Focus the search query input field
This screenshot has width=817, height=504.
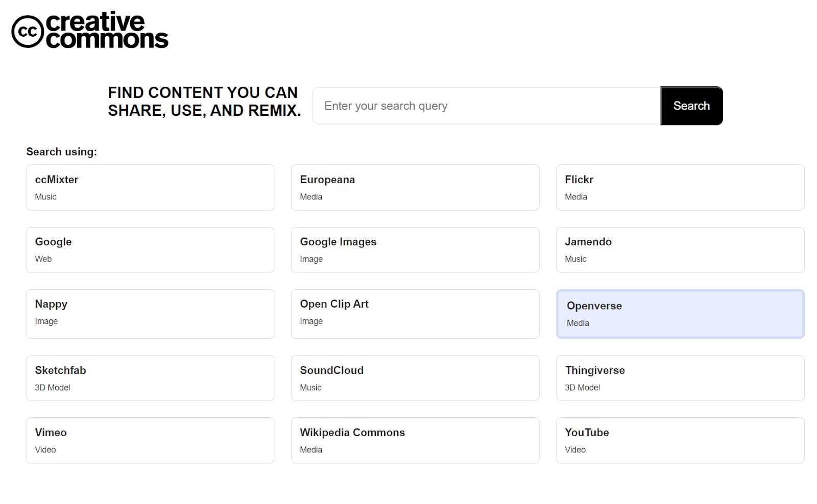coord(486,106)
